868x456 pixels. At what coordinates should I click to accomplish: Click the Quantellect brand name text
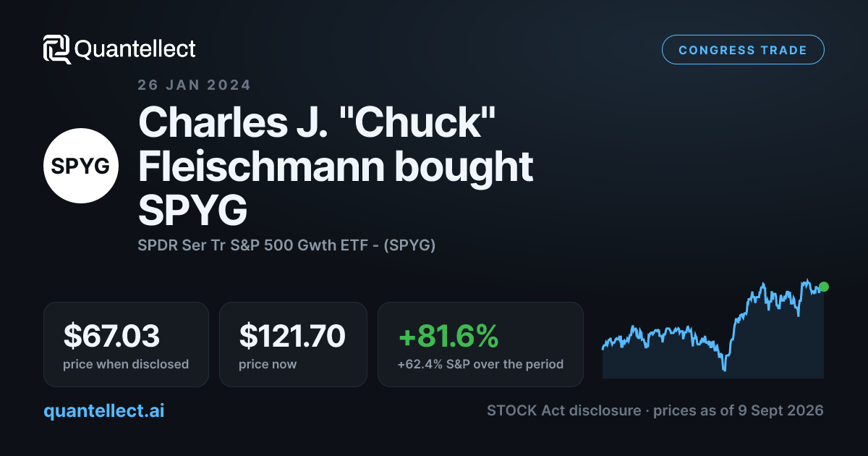(x=135, y=49)
